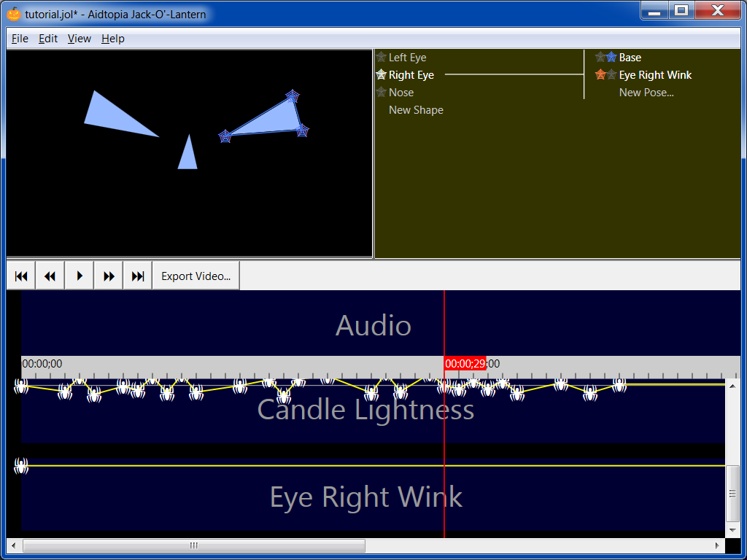Click the red 00:00;29 playhead marker

tap(465, 364)
